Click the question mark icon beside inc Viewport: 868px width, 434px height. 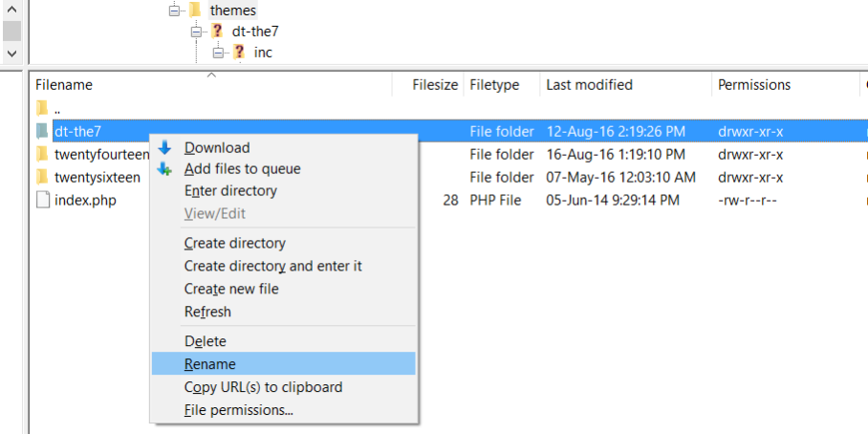(x=239, y=52)
